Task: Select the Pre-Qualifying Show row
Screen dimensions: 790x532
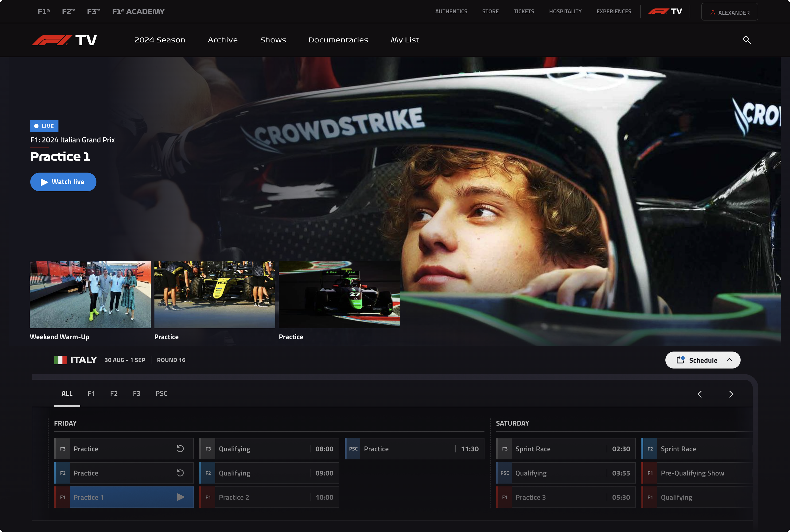Action: (697, 473)
